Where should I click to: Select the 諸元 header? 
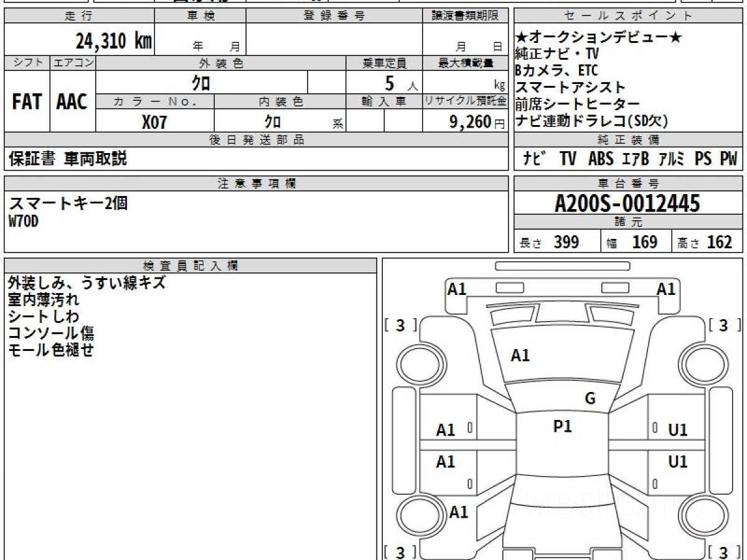[x=628, y=222]
